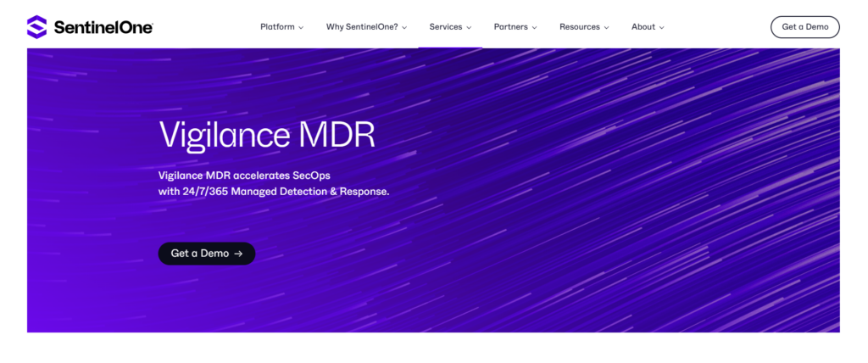The height and width of the screenshot is (363, 868).
Task: Expand the Partners dropdown arrow
Action: [x=535, y=27]
